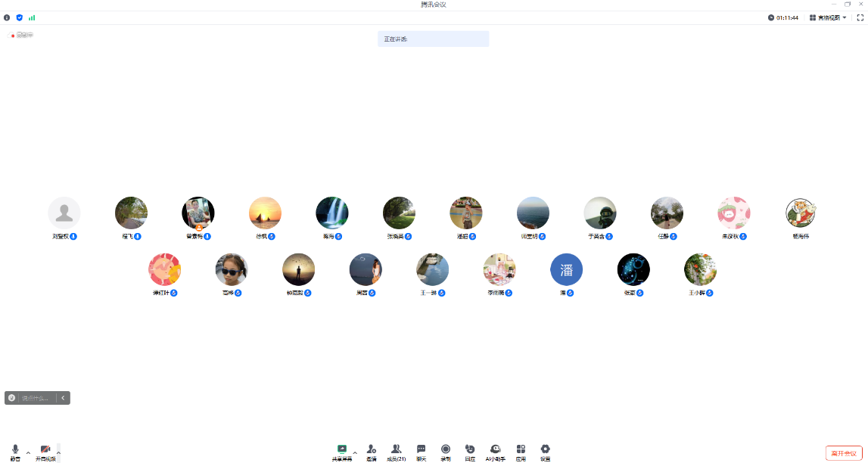Expand video options arrow beside 开启视频
The height and width of the screenshot is (463, 868).
point(58,452)
